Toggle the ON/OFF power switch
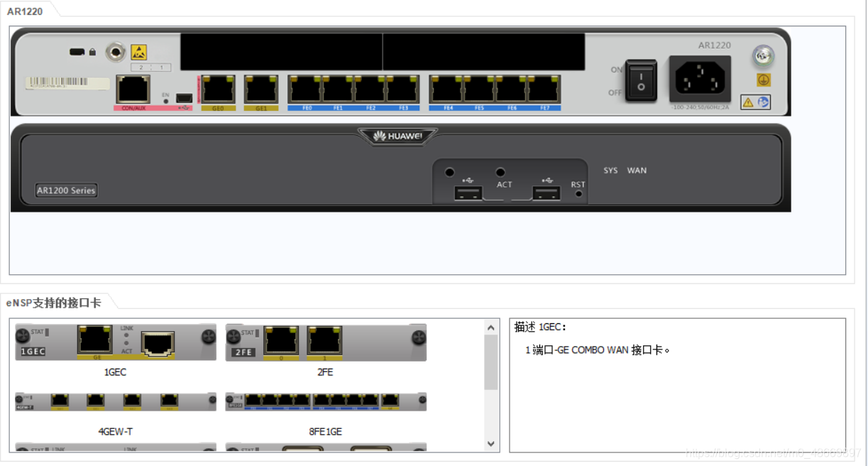 641,80
